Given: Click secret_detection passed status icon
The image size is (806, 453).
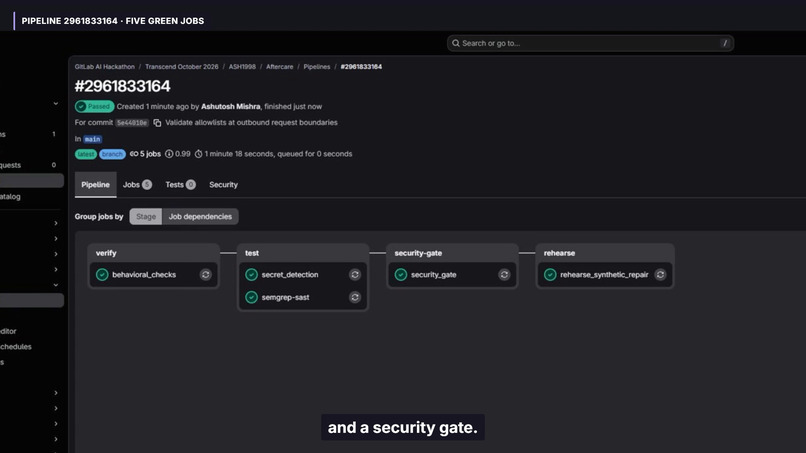Looking at the screenshot, I should 251,275.
